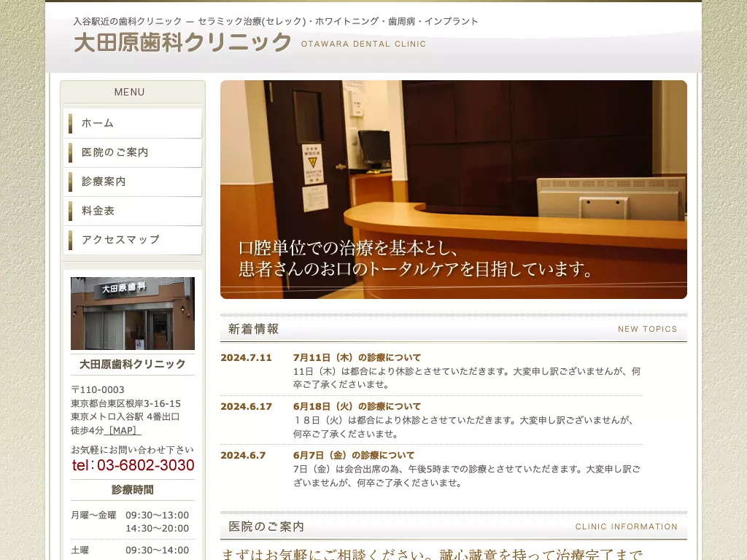Image resolution: width=747 pixels, height=560 pixels.
Task: Click the MENU header label
Action: (130, 92)
